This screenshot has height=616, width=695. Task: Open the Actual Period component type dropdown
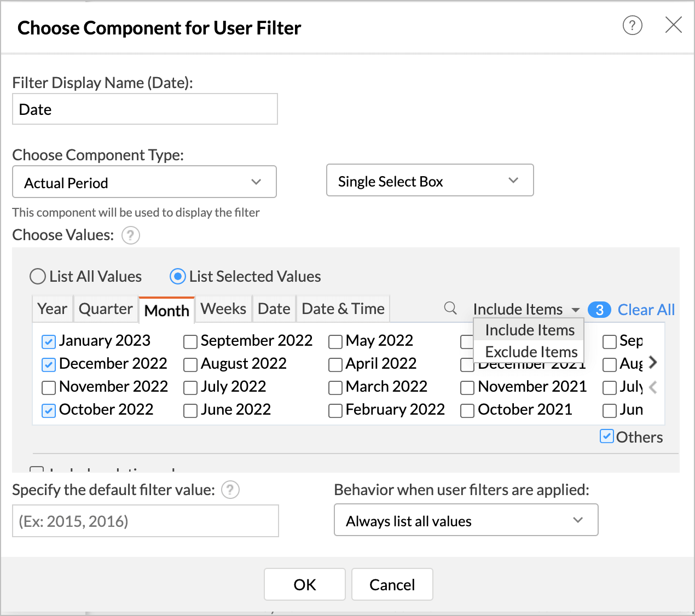(x=144, y=182)
